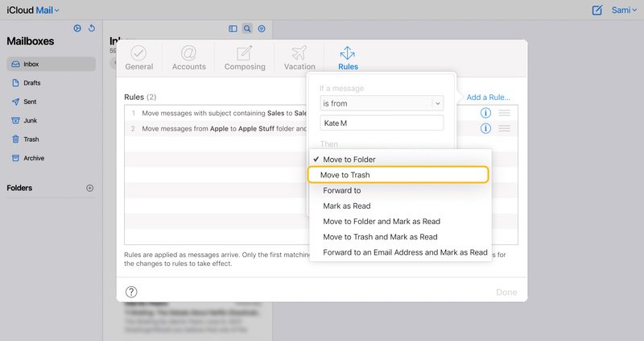Click the Kate M sender text field
The image size is (644, 341).
(382, 123)
